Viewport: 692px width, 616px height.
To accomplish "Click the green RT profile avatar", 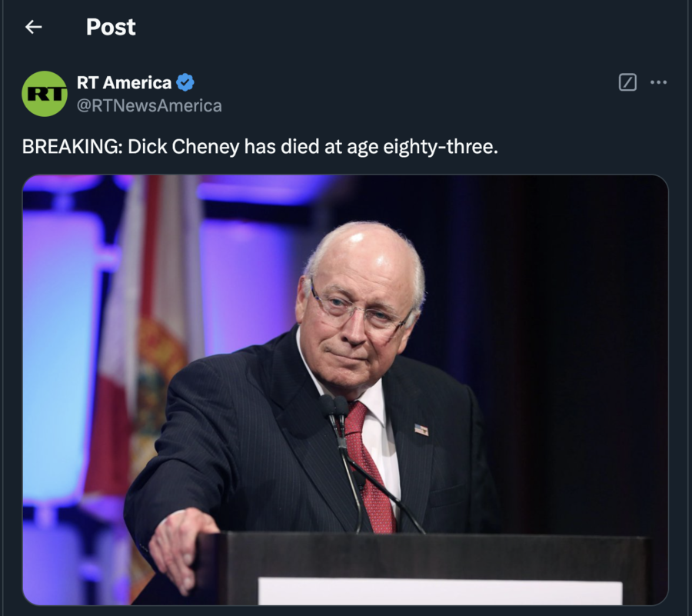I will coord(45,94).
